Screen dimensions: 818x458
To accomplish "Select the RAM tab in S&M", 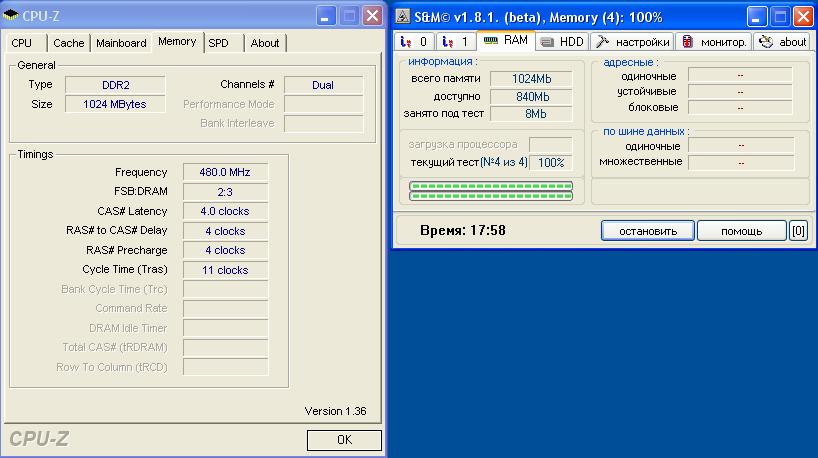I will [506, 41].
